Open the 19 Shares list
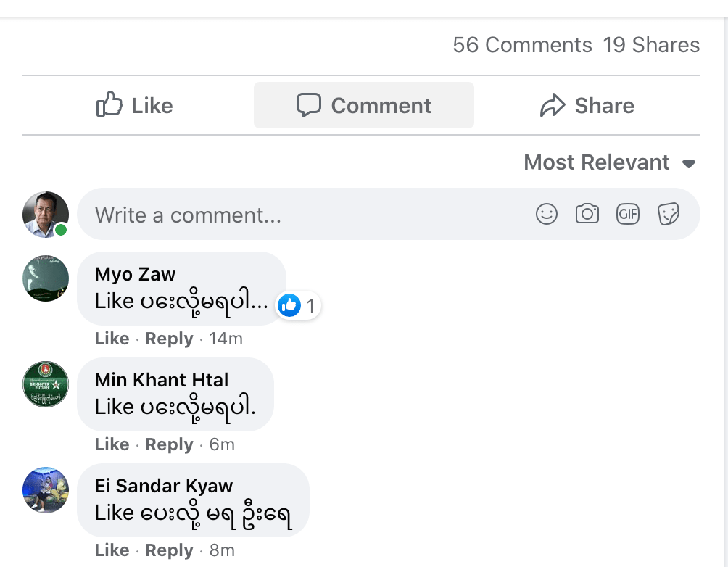 (x=651, y=45)
